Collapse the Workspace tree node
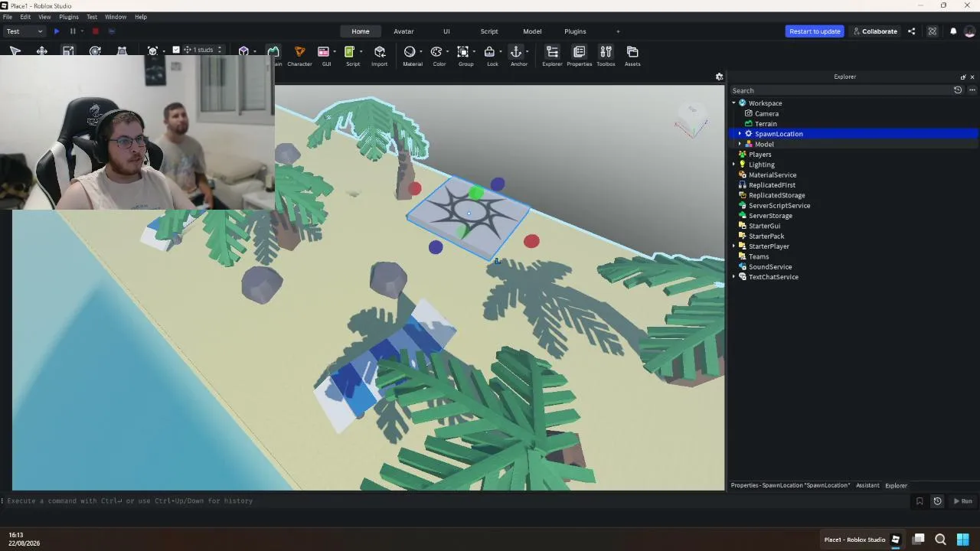Viewport: 980px width, 551px height. coord(733,103)
